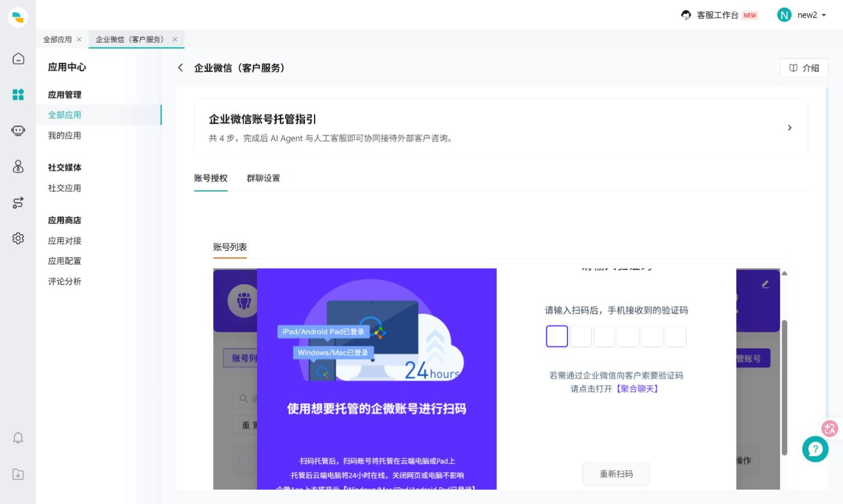Open the download center icon

(18, 474)
